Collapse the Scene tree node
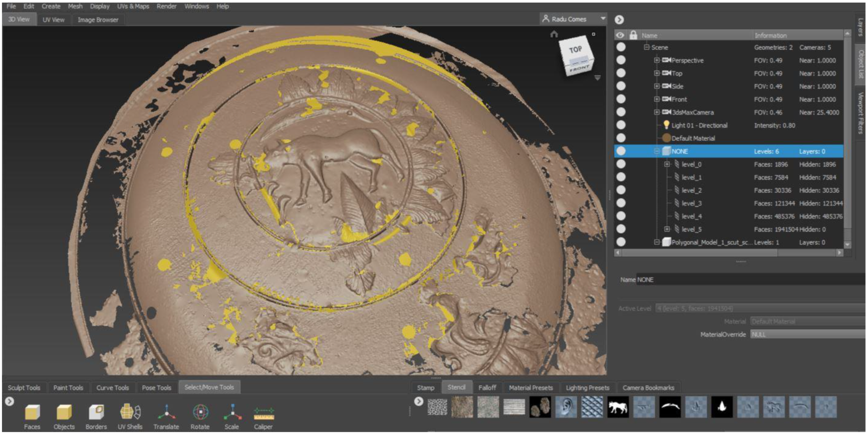The height and width of the screenshot is (435, 868). tap(646, 47)
